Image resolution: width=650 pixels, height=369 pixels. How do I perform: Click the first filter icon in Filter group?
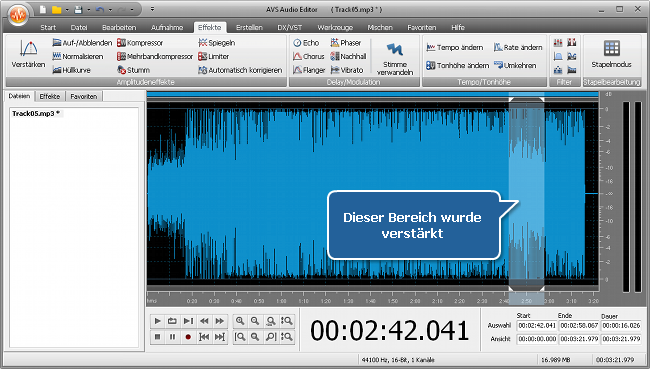(558, 43)
